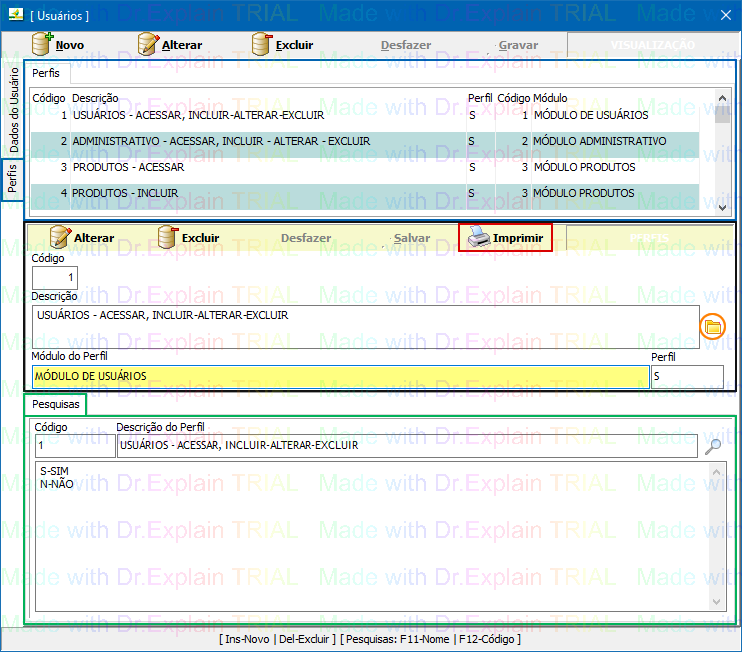Select row ADMINISTRATIVO - ACESSAR, INCLUIR
The width and height of the screenshot is (742, 652).
pyautogui.click(x=220, y=142)
